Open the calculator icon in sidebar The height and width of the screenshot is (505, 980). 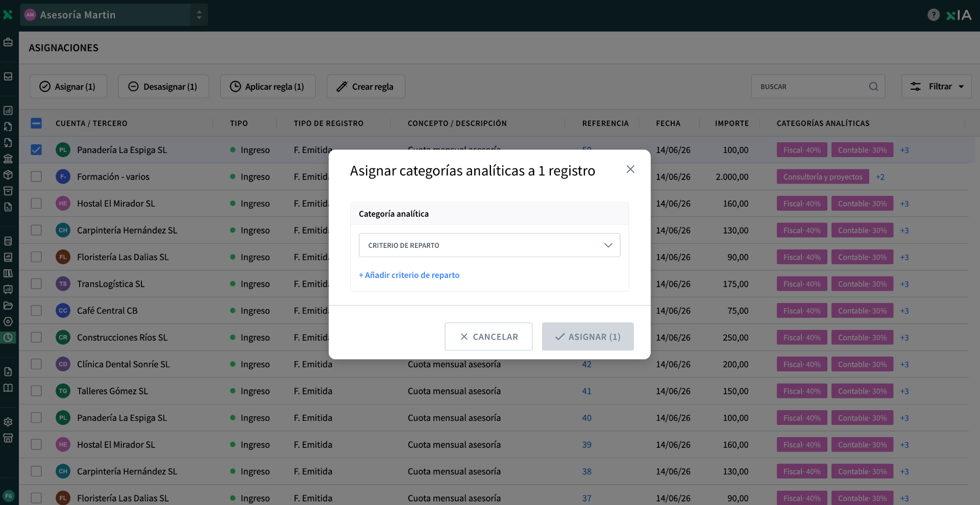point(8,241)
